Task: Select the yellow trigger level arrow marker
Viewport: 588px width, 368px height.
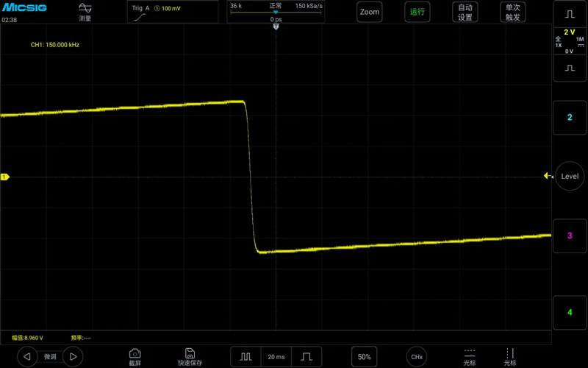Action: 548,176
